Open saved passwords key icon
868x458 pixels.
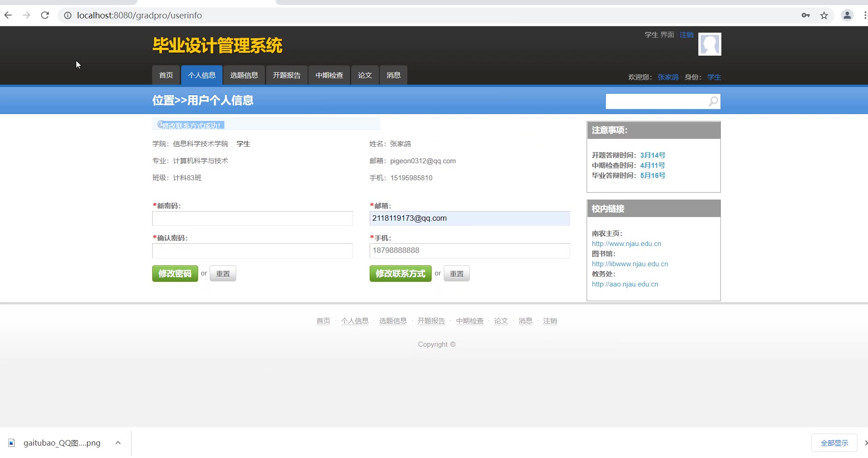805,15
